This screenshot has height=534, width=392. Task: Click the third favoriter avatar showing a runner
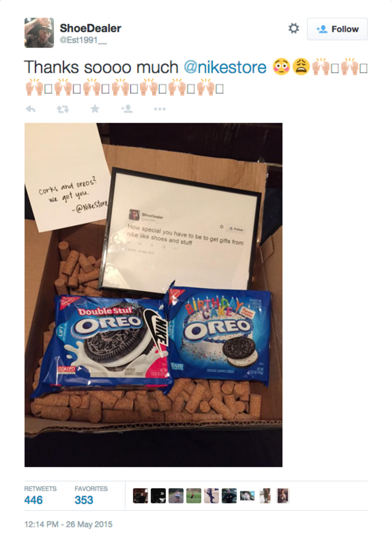176,496
